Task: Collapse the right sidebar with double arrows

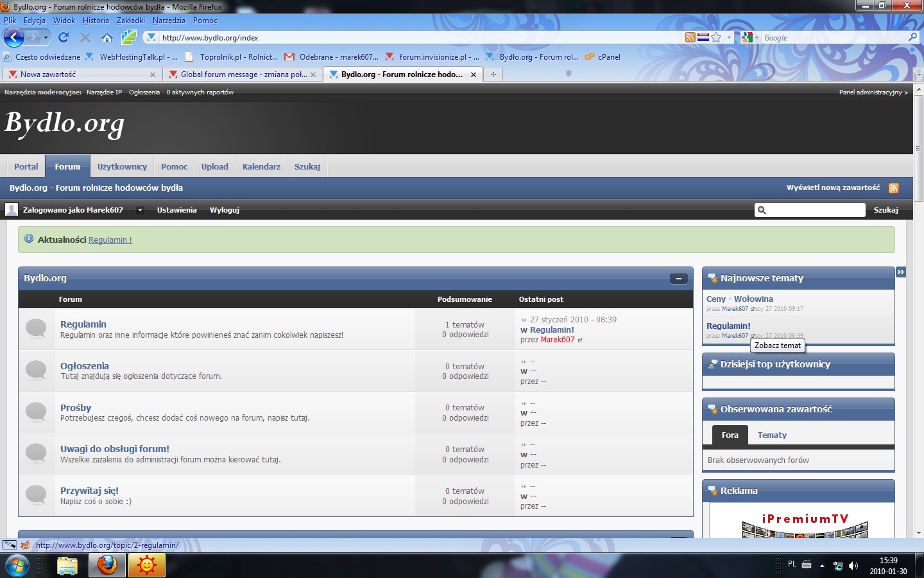Action: [901, 272]
